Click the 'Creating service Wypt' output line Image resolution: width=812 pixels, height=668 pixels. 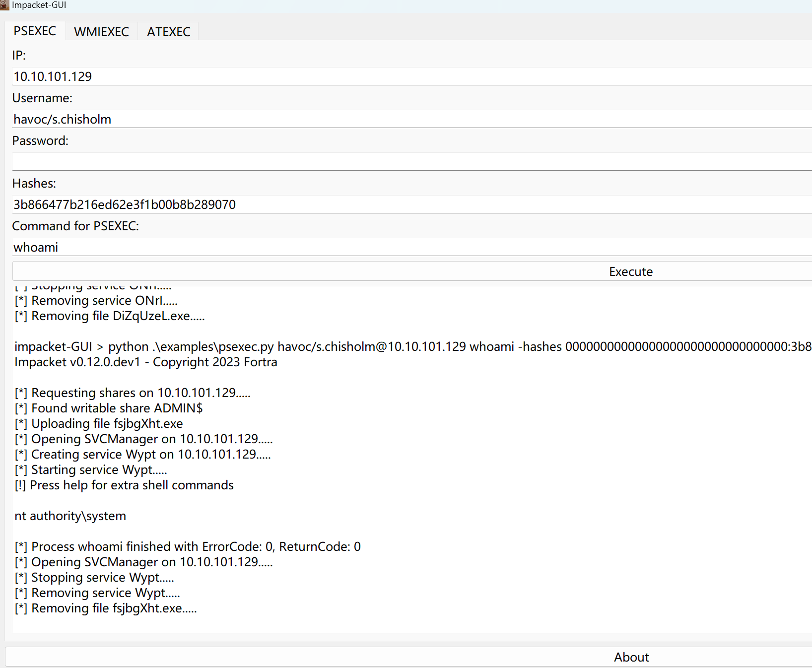coord(143,455)
